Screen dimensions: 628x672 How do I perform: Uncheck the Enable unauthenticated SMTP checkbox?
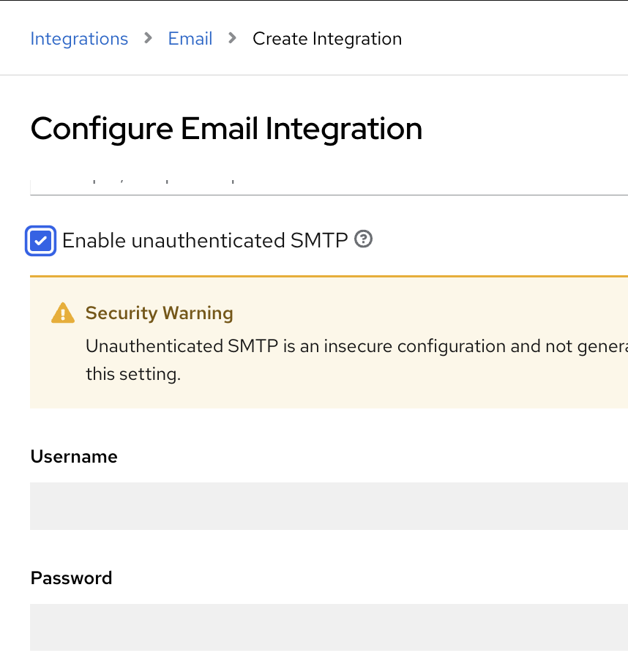[x=41, y=241]
